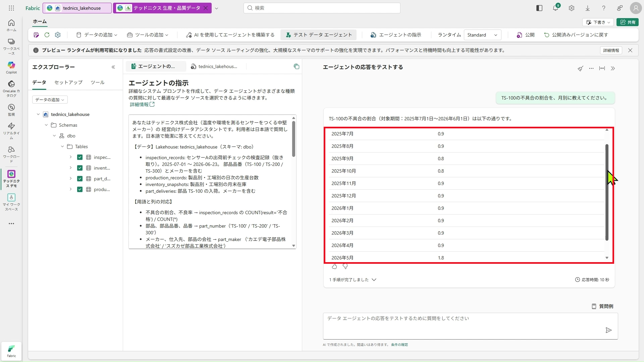Image resolution: width=644 pixels, height=362 pixels.
Task: Collapse the Schemas folder node
Action: 46,125
